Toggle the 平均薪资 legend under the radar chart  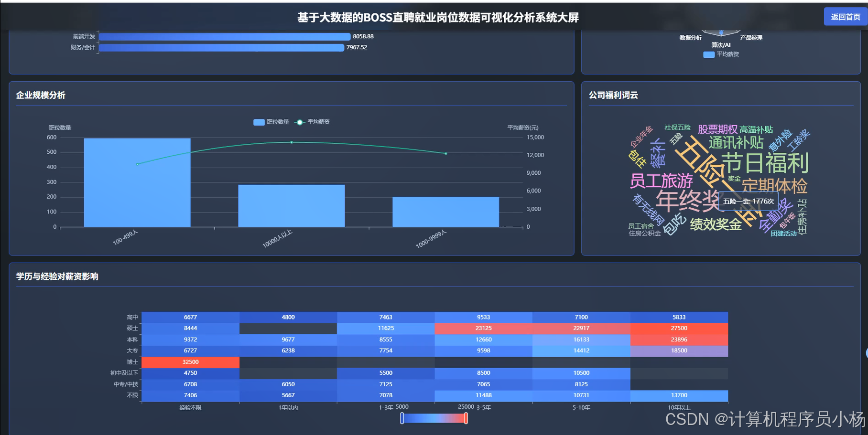[x=721, y=54]
